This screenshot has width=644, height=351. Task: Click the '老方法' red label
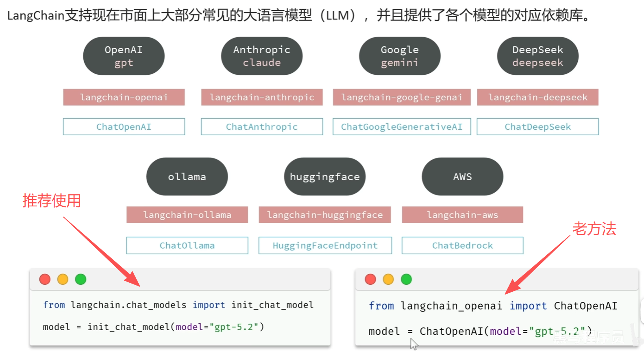tap(594, 229)
